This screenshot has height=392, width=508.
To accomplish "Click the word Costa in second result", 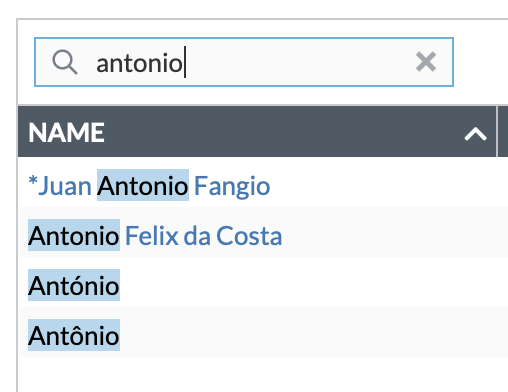I will 249,236.
